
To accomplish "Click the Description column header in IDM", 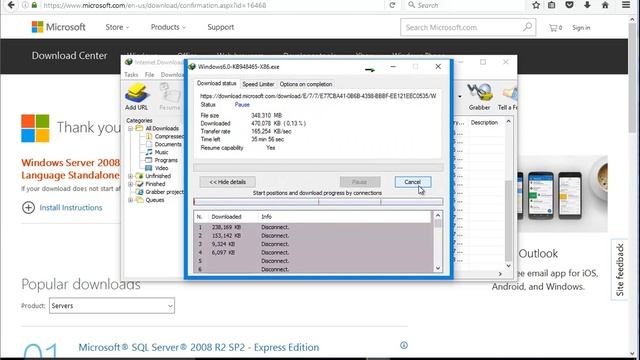I will click(484, 122).
